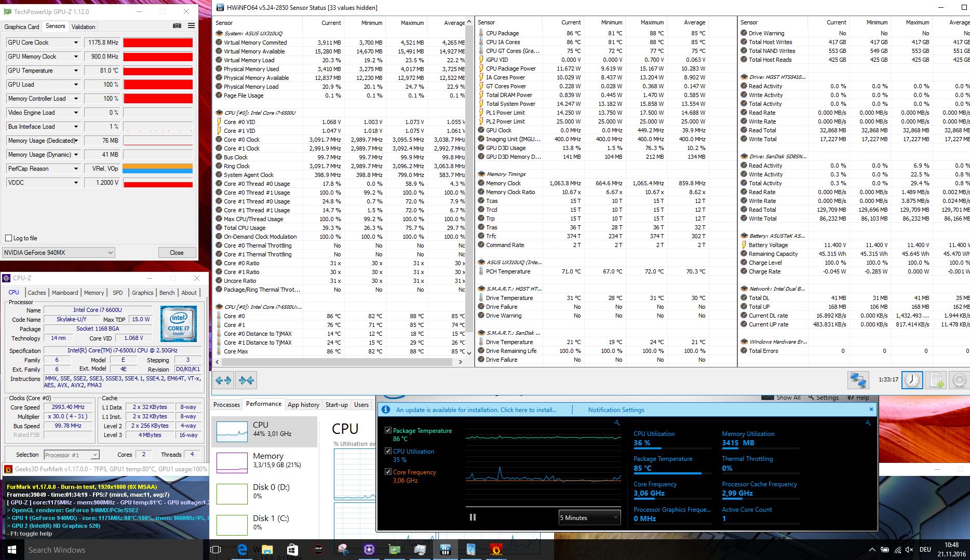Image resolution: width=970 pixels, height=560 pixels.
Task: Click wrench icon above XTU stats panel
Action: click(868, 423)
